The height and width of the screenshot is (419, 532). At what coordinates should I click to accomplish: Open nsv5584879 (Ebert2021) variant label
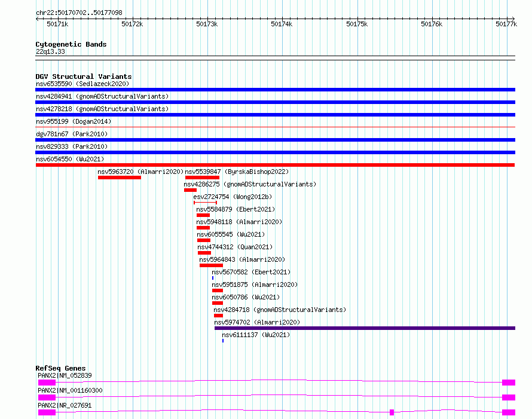click(236, 209)
